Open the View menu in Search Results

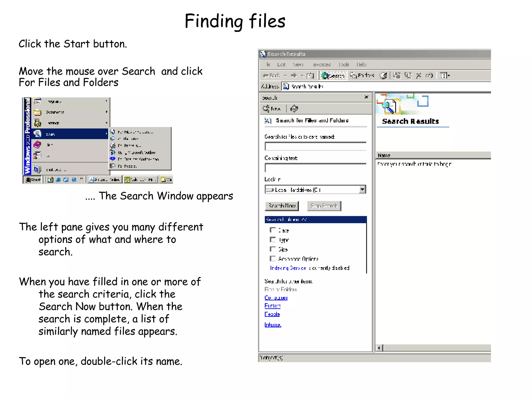[x=298, y=64]
